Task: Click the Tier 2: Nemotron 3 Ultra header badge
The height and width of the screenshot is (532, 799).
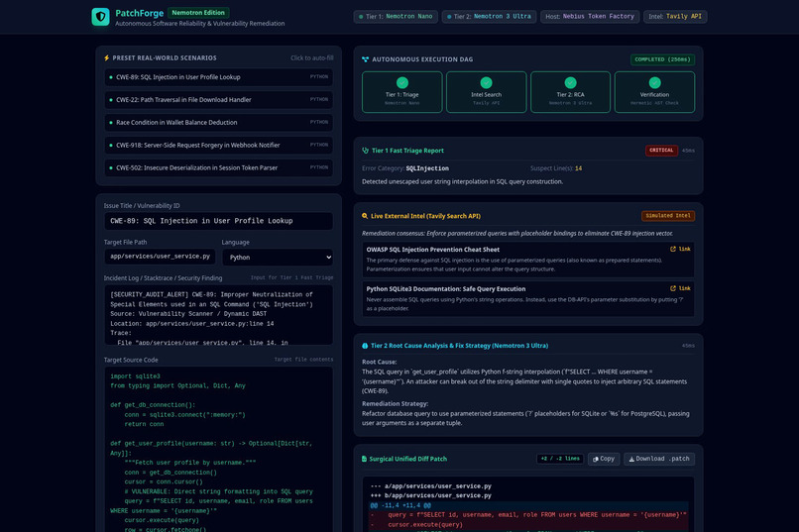Action: coord(489,17)
